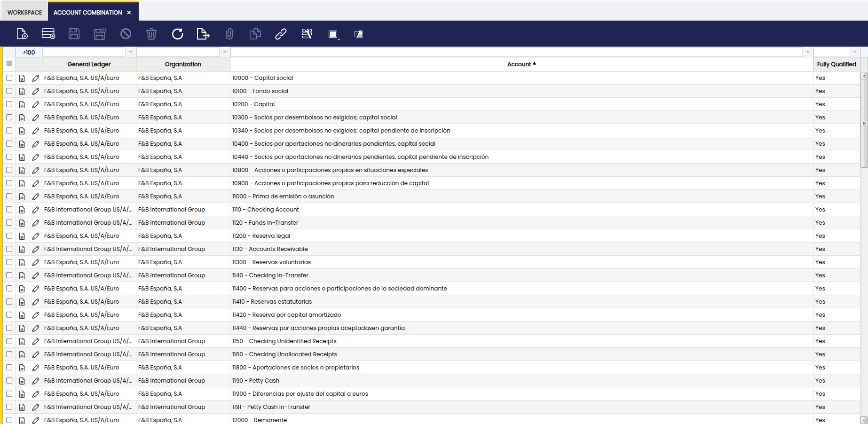Create a new record in form view
The height and width of the screenshot is (424, 868).
coord(22,34)
